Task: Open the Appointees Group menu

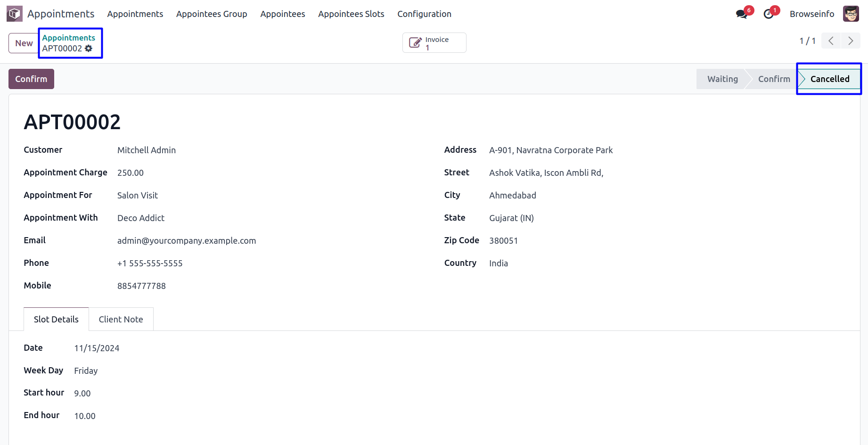Action: click(212, 14)
